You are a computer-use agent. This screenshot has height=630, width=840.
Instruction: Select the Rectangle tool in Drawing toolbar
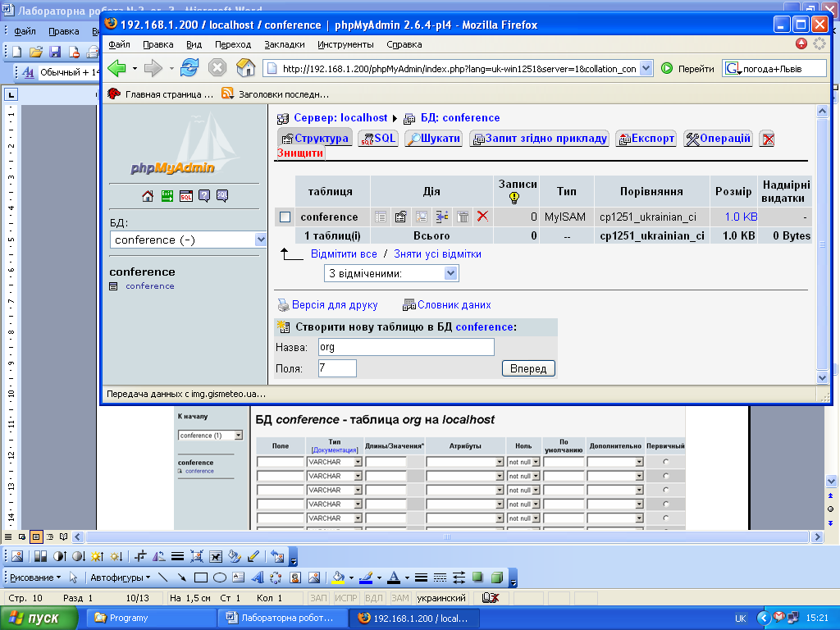point(201,577)
